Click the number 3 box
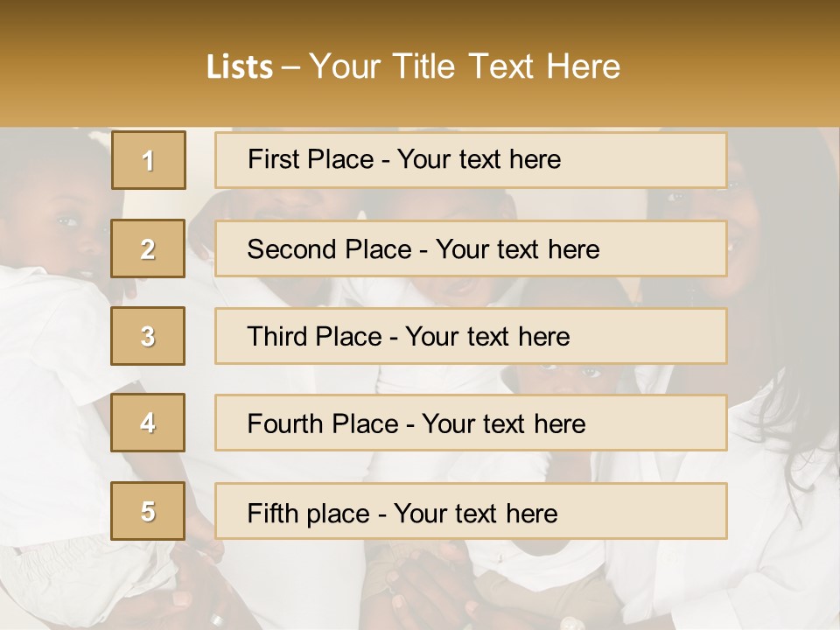The image size is (840, 630). (148, 336)
